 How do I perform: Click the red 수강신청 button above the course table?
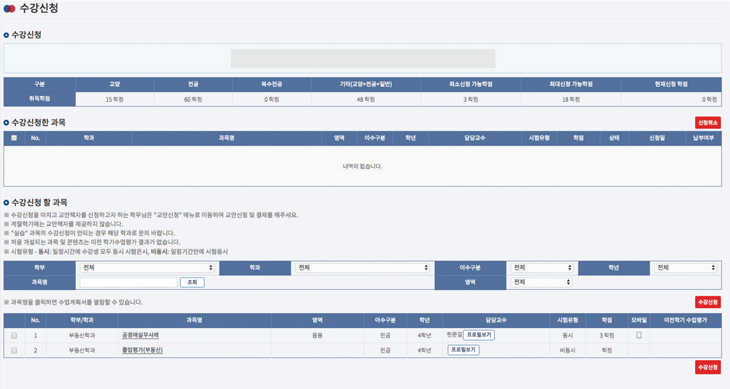point(708,302)
